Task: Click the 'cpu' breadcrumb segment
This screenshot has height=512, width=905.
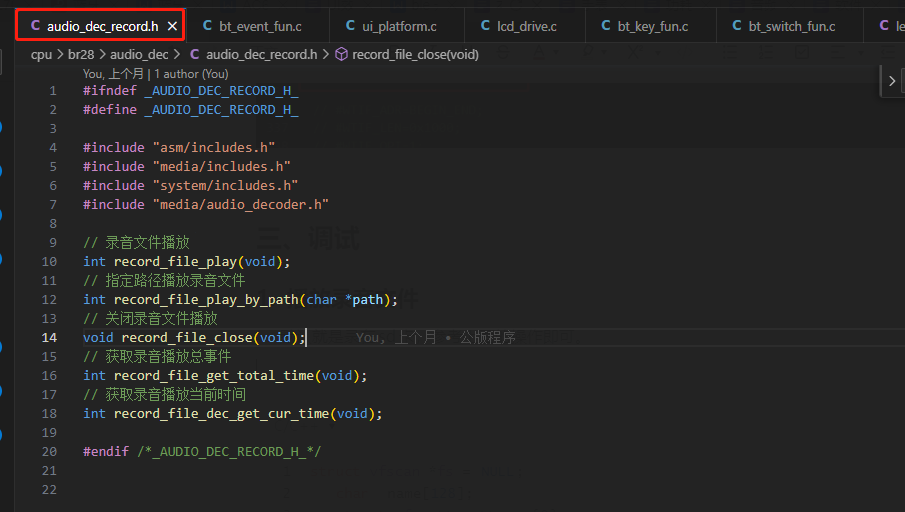Action: pos(41,54)
